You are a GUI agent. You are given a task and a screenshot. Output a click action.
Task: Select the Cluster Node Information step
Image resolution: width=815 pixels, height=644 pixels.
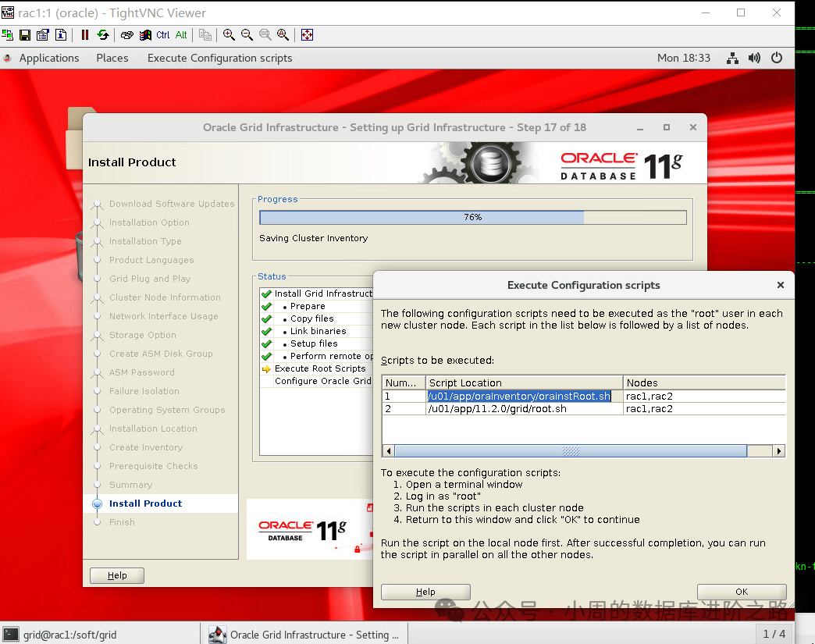[165, 297]
